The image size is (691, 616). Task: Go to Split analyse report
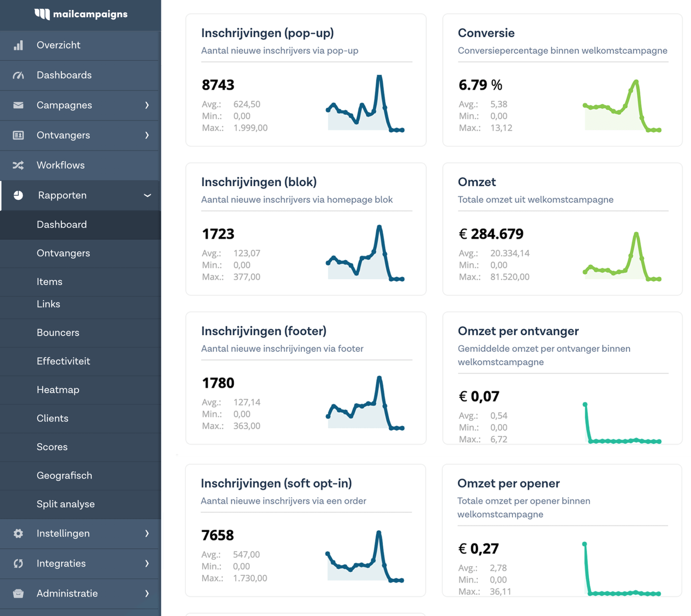[66, 504]
